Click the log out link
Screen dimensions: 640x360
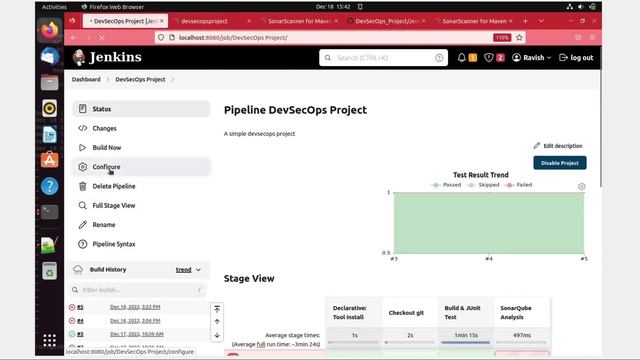point(576,58)
